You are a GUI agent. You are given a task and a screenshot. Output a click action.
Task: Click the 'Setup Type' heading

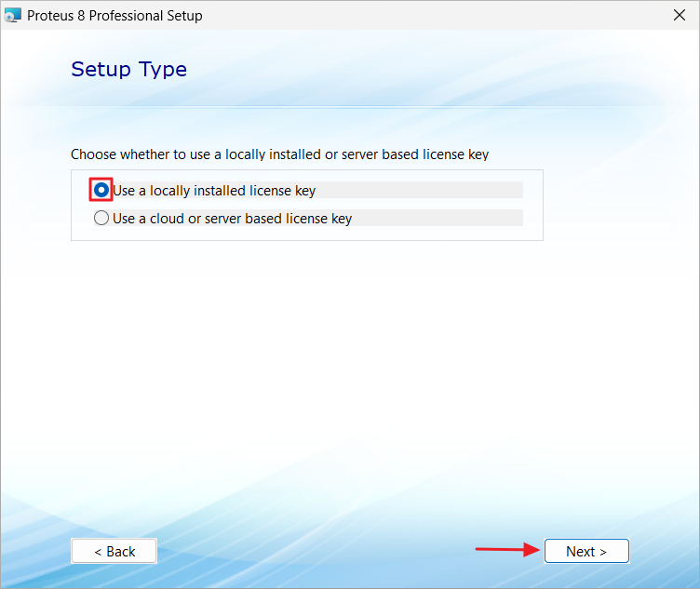tap(129, 70)
